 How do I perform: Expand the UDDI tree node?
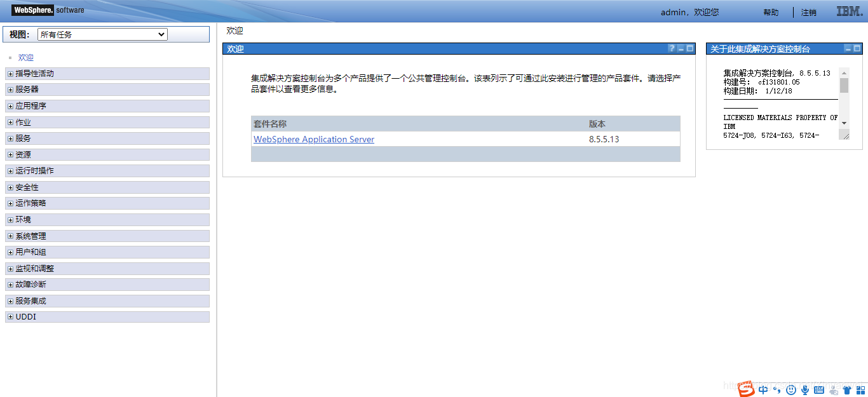tap(10, 317)
